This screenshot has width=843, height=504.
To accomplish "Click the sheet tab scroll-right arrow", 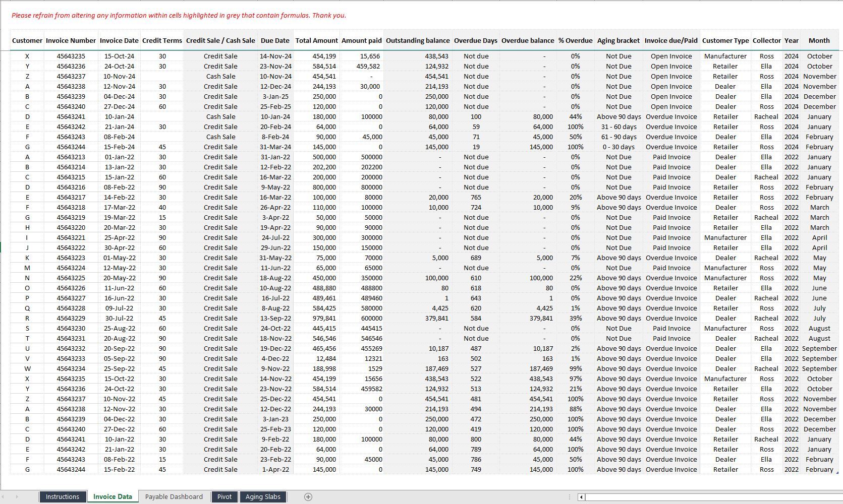I will (x=17, y=497).
